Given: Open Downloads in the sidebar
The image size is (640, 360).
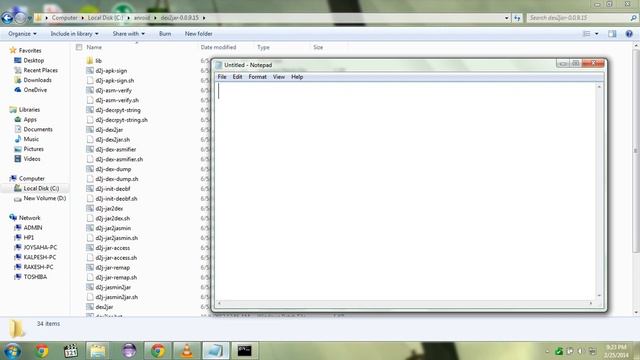Looking at the screenshot, I should coord(37,80).
